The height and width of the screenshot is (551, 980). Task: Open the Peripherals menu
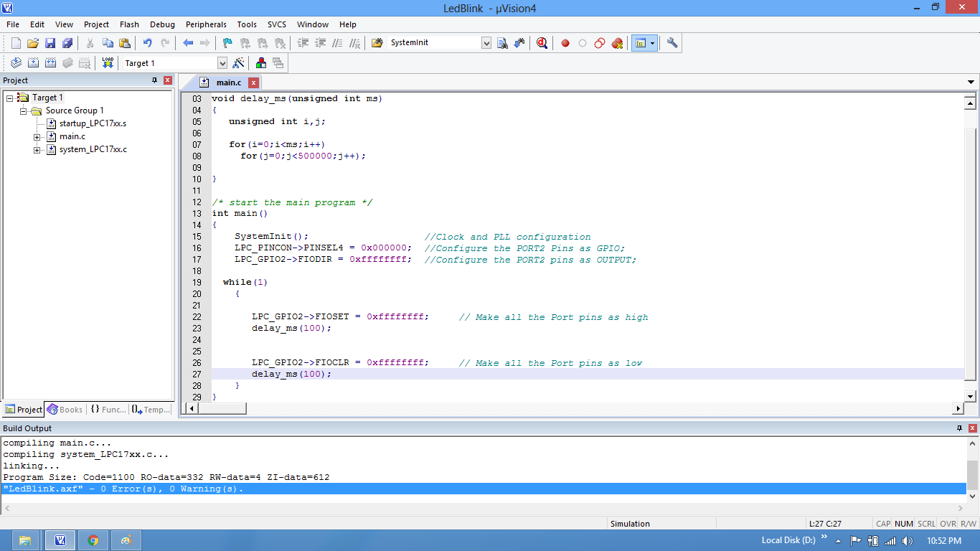[206, 24]
